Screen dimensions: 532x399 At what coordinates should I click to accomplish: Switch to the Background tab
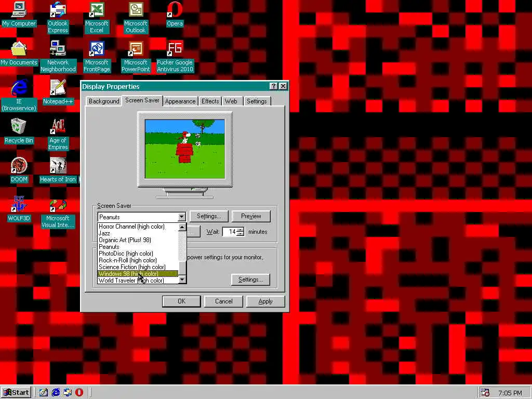tap(104, 101)
